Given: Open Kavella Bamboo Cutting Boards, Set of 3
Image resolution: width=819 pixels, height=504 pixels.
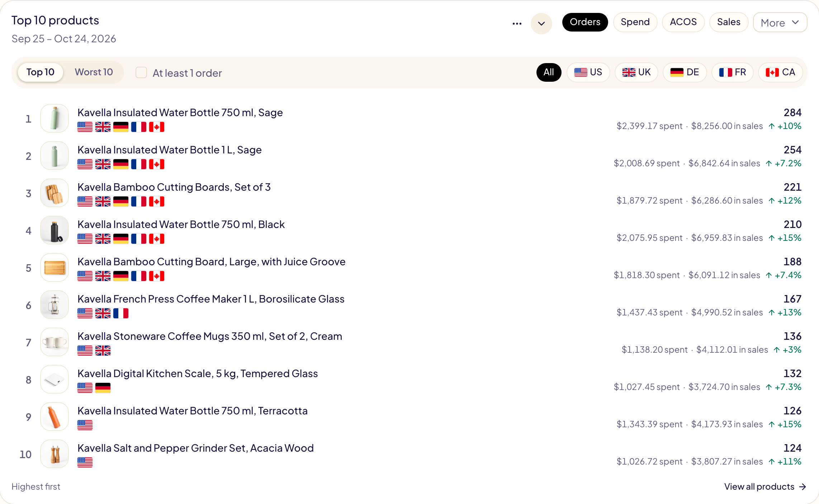Looking at the screenshot, I should pos(174,187).
